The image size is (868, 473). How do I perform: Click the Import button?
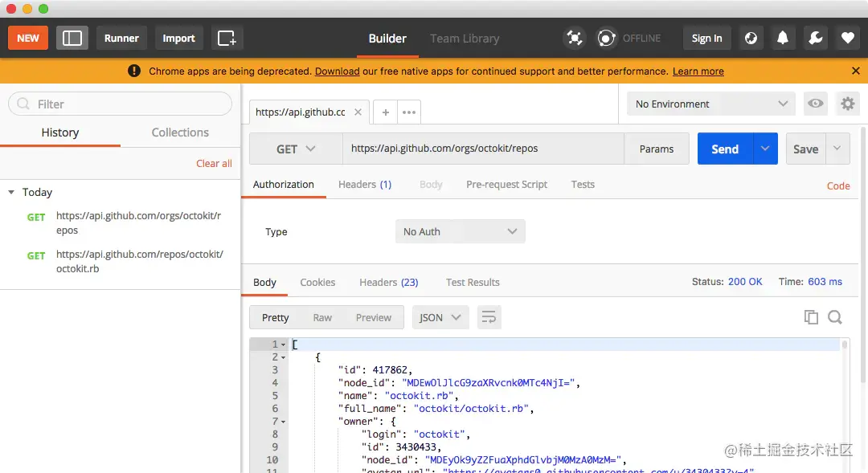tap(178, 39)
